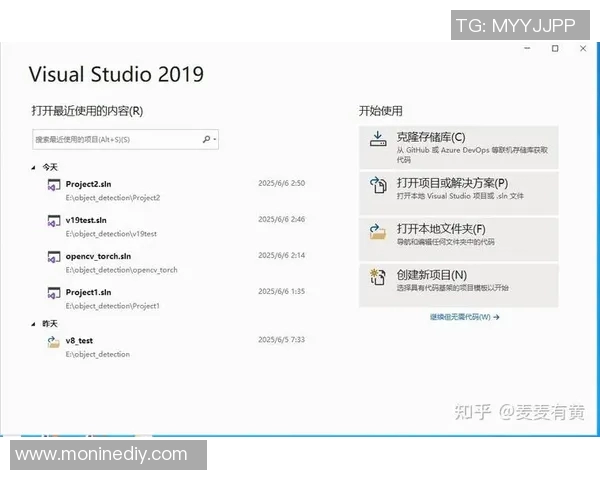The width and height of the screenshot is (600, 480).
Task: Minimize the Visual Studio 2019 window
Action: pos(527,49)
